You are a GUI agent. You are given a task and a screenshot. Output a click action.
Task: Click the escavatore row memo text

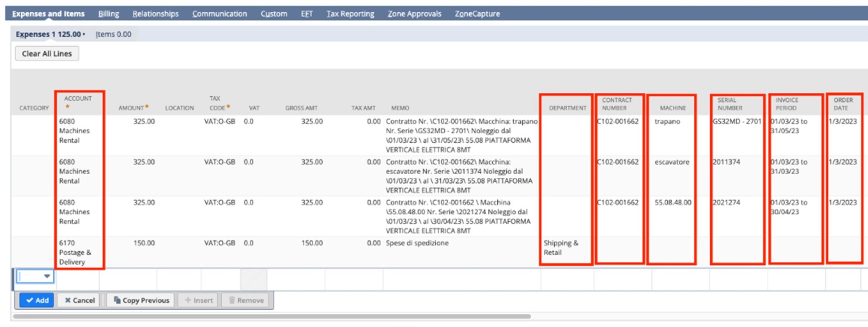pyautogui.click(x=459, y=176)
